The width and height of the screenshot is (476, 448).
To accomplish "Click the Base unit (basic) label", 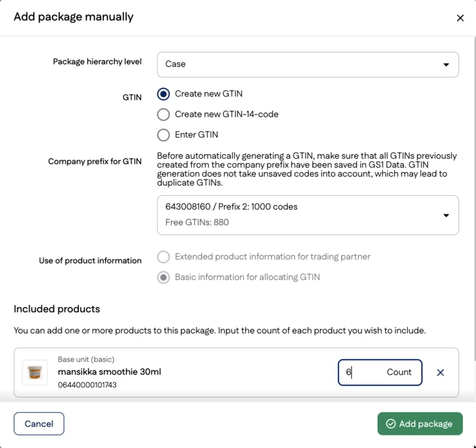I will coord(86,359).
